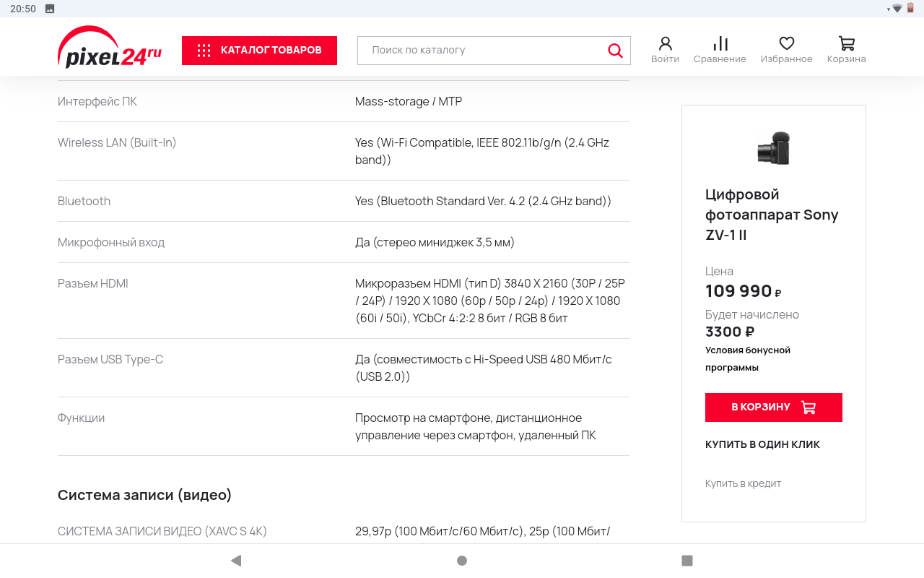Select the Микроразъем HDMI (тип D) value
The width and height of the screenshot is (924, 578).
tap(490, 301)
